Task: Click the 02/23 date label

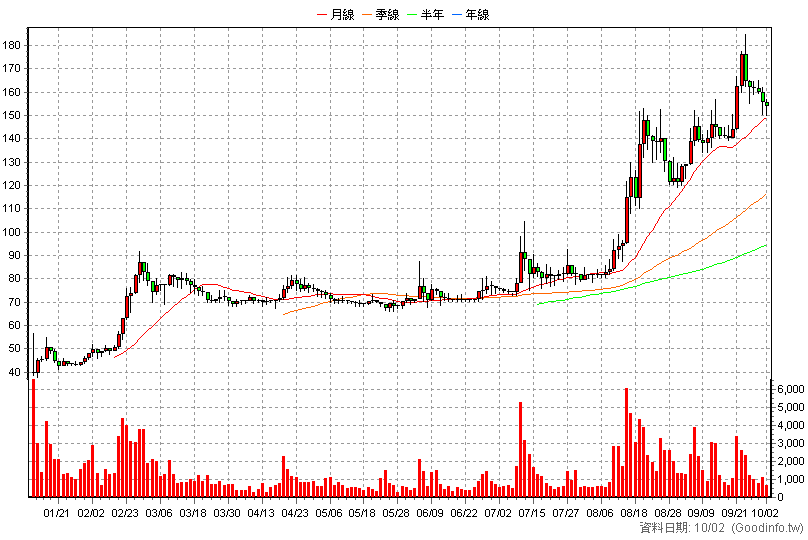Action: [x=125, y=513]
